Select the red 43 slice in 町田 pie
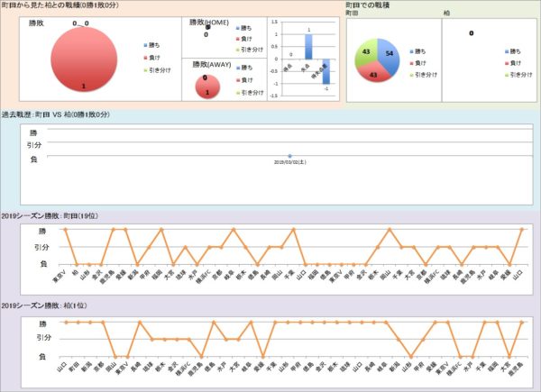This screenshot has height=392, width=541. (372, 72)
